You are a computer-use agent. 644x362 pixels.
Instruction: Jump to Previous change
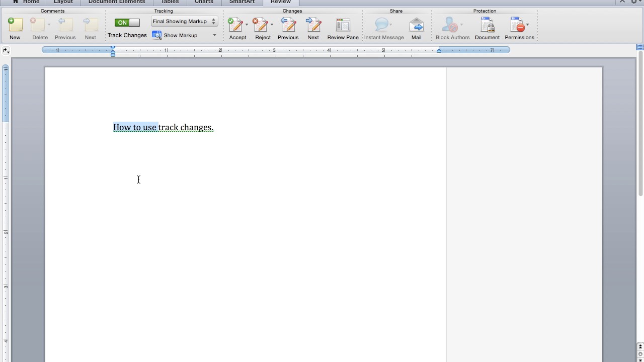click(x=288, y=29)
